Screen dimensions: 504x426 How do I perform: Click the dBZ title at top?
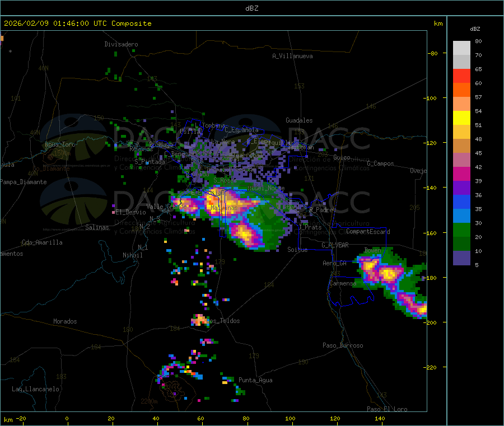pos(251,8)
